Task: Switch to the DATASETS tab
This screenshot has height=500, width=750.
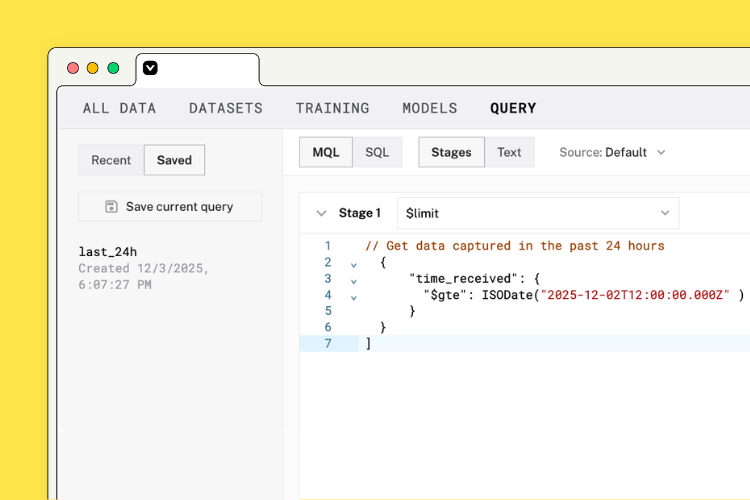Action: click(226, 108)
